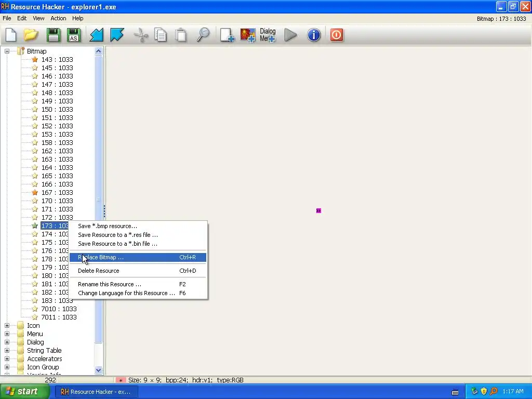Open the Action menu
This screenshot has height=399, width=532.
tap(58, 18)
